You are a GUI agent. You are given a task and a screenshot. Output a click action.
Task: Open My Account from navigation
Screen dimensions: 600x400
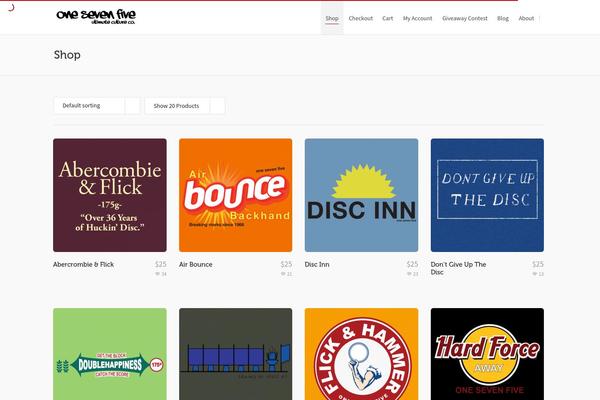point(417,18)
